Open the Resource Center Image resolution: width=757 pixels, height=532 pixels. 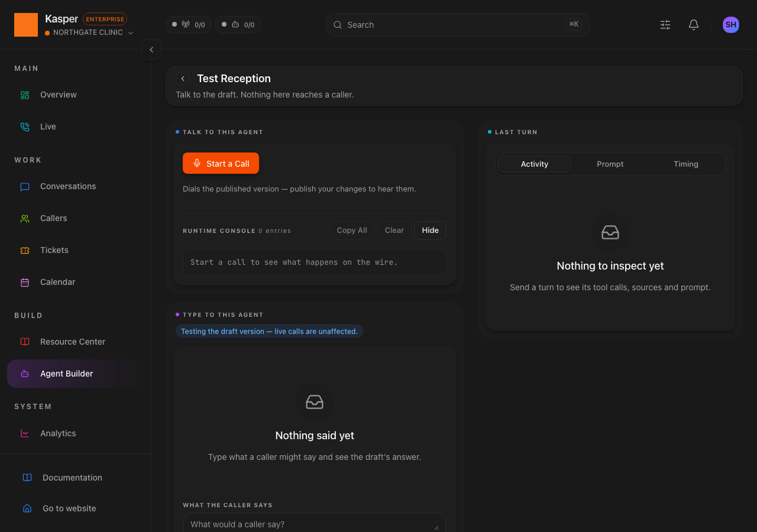(75, 342)
